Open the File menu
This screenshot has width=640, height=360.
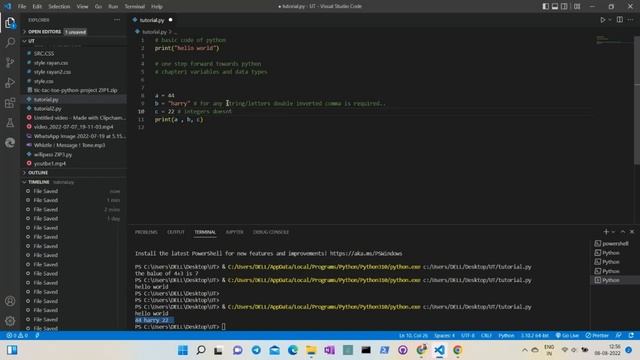tap(22, 7)
